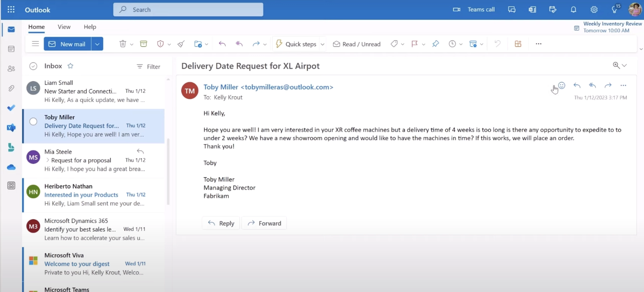Click the message list scrollbar
Image resolution: width=644 pixels, height=292 pixels.
click(168, 171)
